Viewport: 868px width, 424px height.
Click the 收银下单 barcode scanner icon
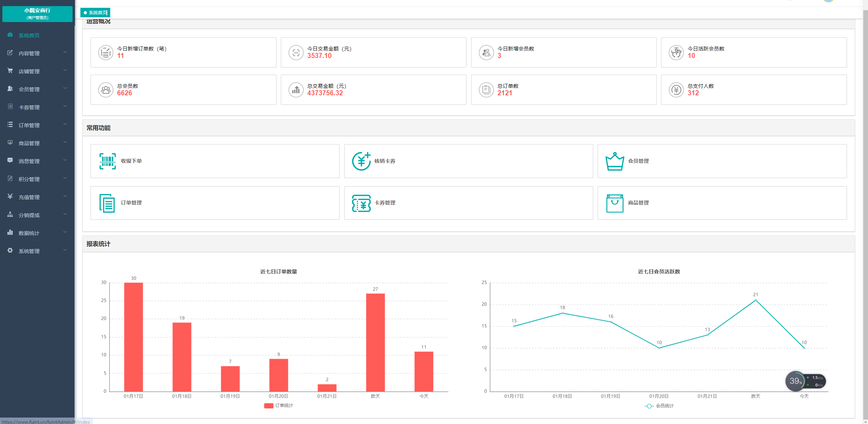point(108,161)
